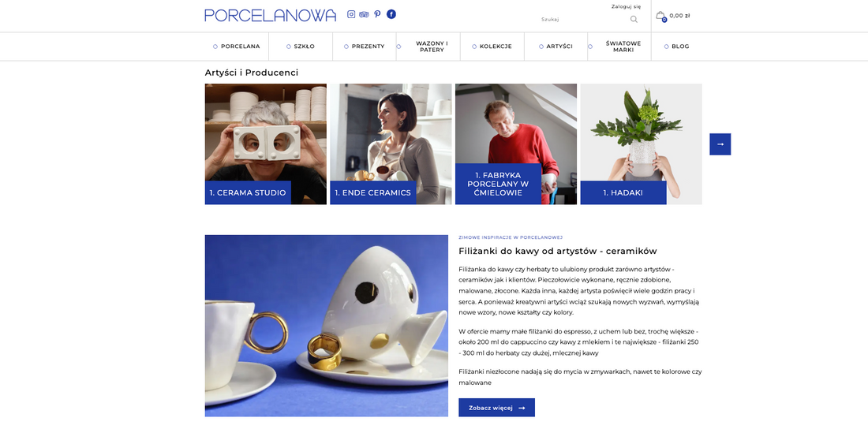The width and height of the screenshot is (868, 429).
Task: Open the TripAdvisor icon link
Action: coord(364,14)
